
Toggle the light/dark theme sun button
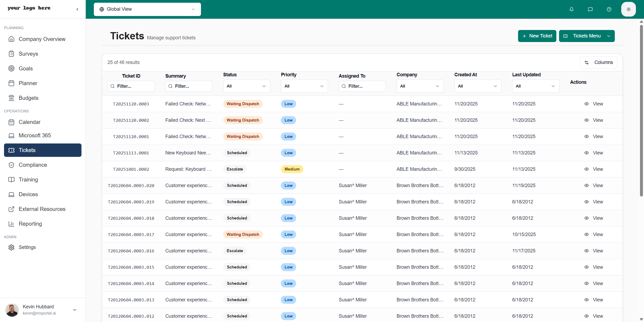[x=628, y=9]
